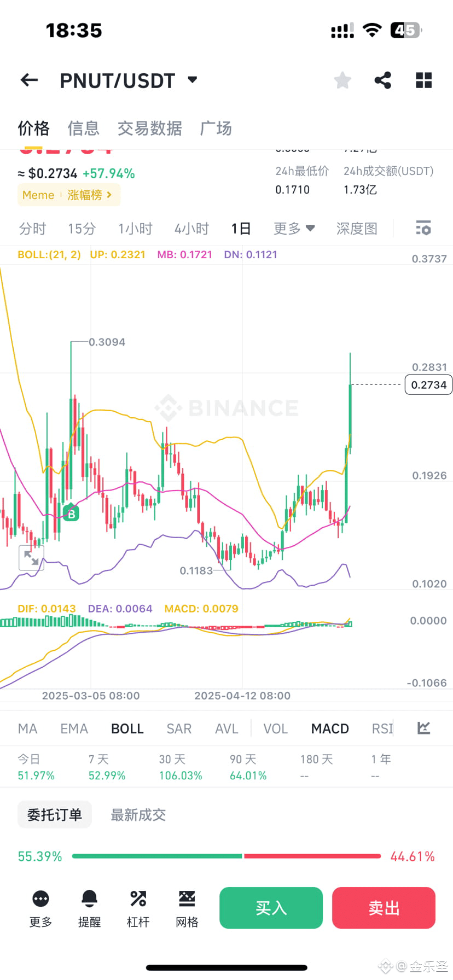Switch to the 价格 tab
Screen dimensions: 453x980
pyautogui.click(x=33, y=129)
